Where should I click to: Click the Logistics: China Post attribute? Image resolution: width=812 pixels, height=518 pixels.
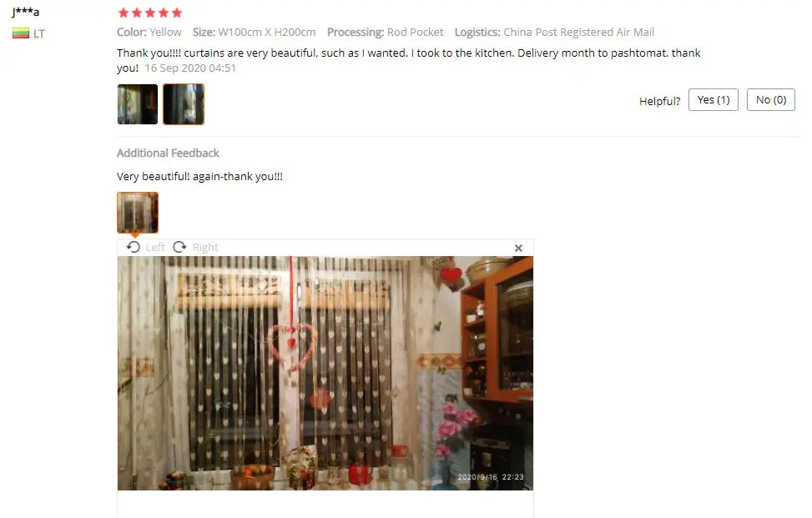(554, 32)
